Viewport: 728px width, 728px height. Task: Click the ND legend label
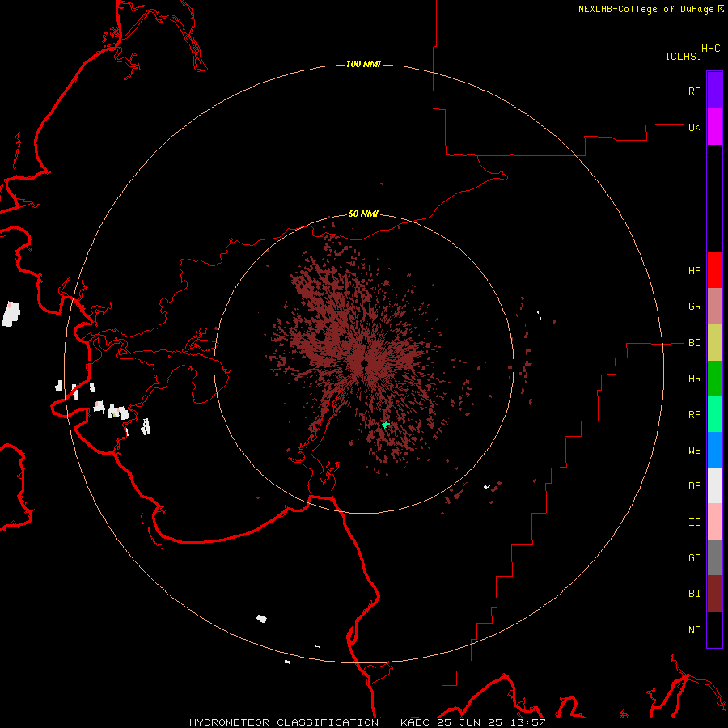click(x=694, y=630)
